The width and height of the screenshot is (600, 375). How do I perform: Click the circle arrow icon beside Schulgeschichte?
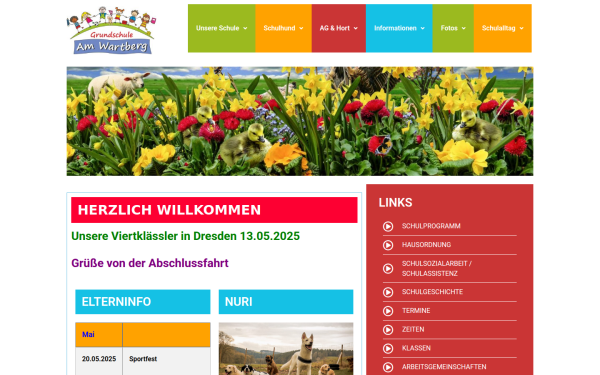(388, 292)
